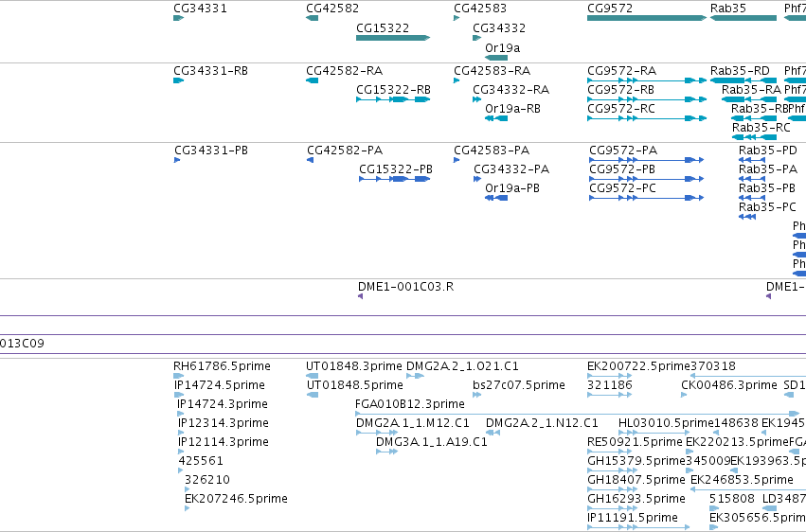
Task: Select EST IP12314.3prime
Action: point(224,423)
